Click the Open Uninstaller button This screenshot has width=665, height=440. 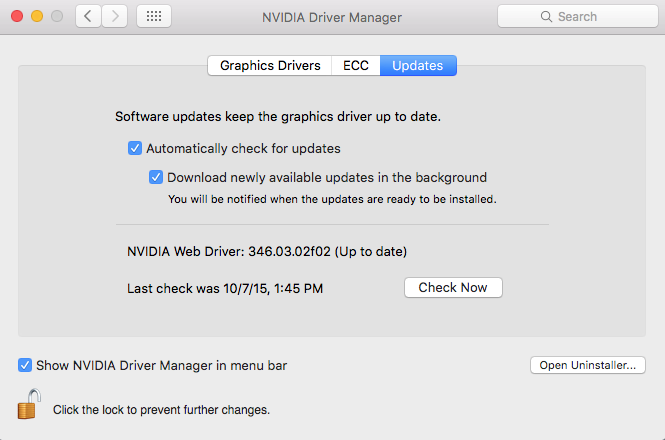tap(587, 366)
